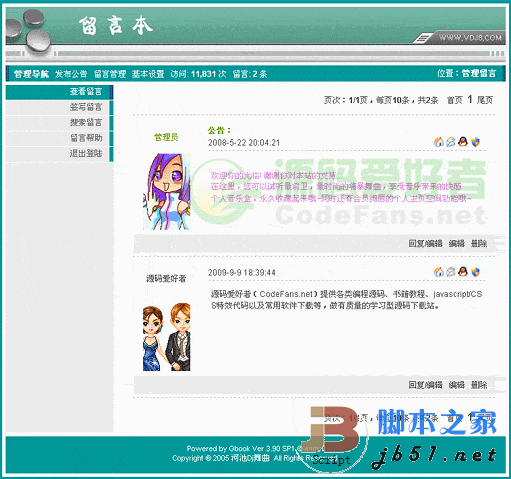Click Powered by Gbook Ver 3.90 footer text

pos(241,448)
